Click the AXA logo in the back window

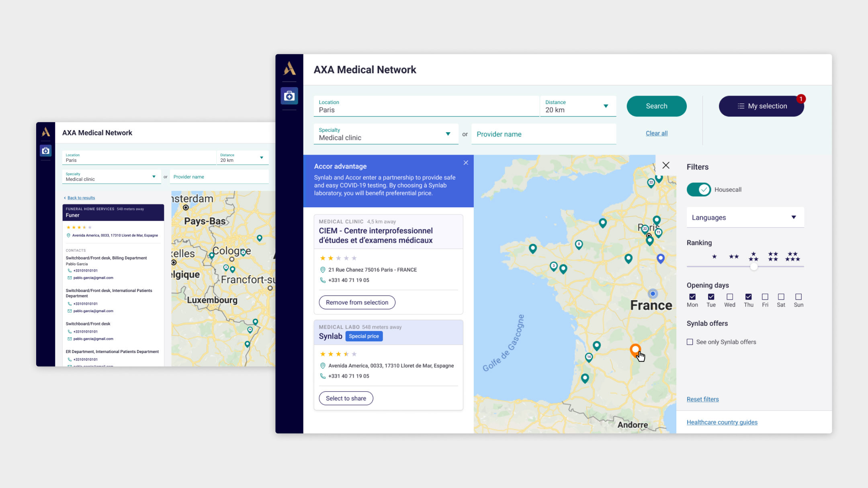[46, 132]
